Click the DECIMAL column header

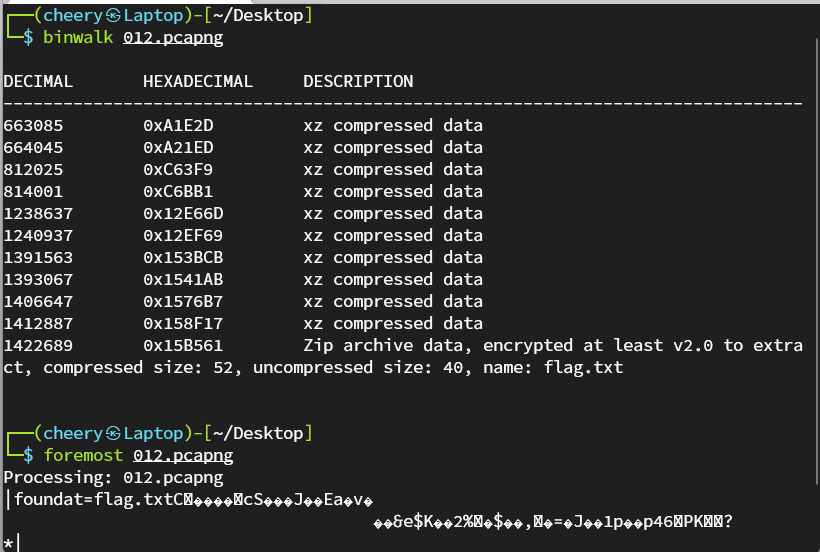point(38,81)
